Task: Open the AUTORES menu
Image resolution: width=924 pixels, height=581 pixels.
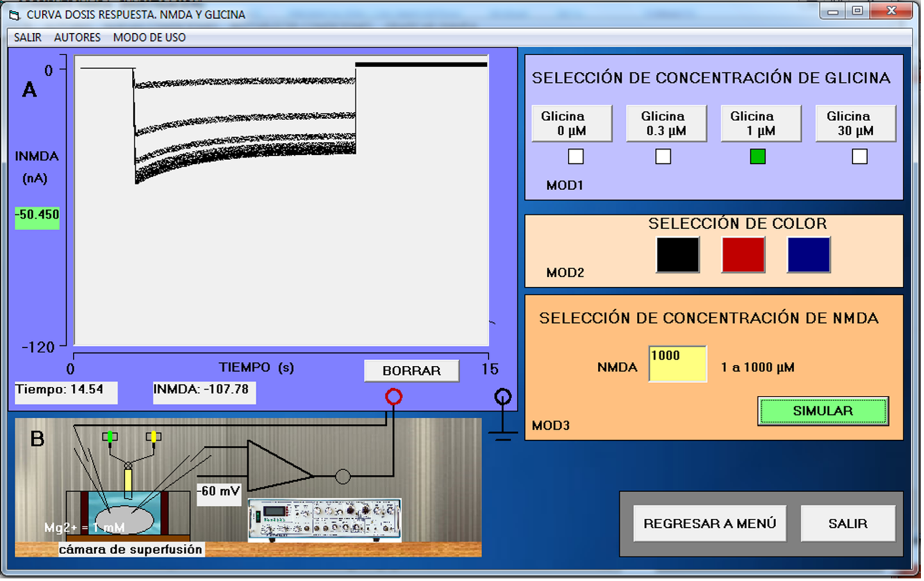Action: (77, 37)
